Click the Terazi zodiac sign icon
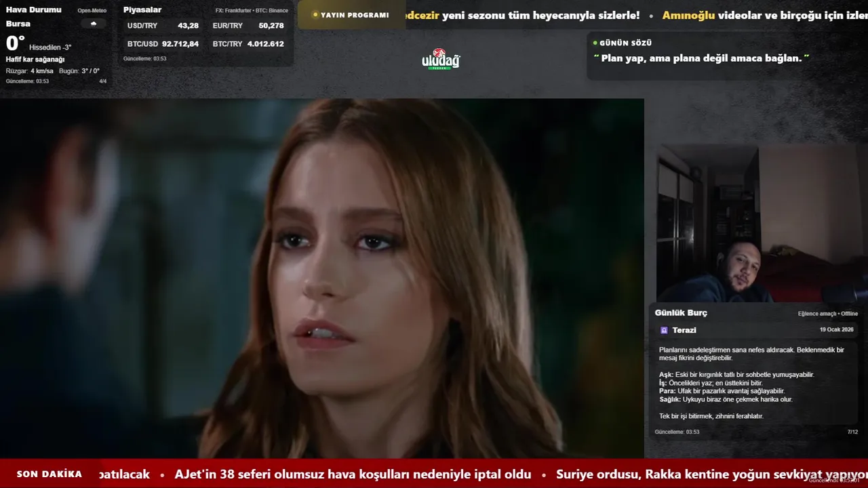Image resolution: width=868 pixels, height=488 pixels. click(x=664, y=330)
